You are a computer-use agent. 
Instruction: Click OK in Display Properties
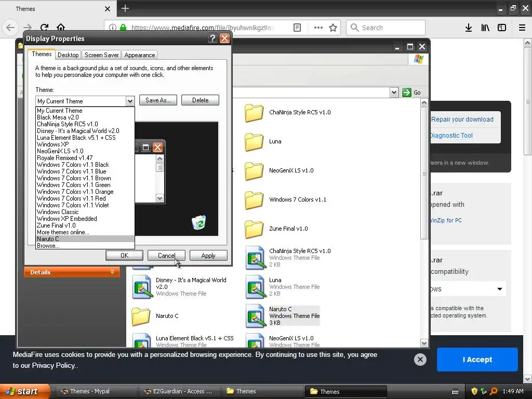click(x=124, y=256)
